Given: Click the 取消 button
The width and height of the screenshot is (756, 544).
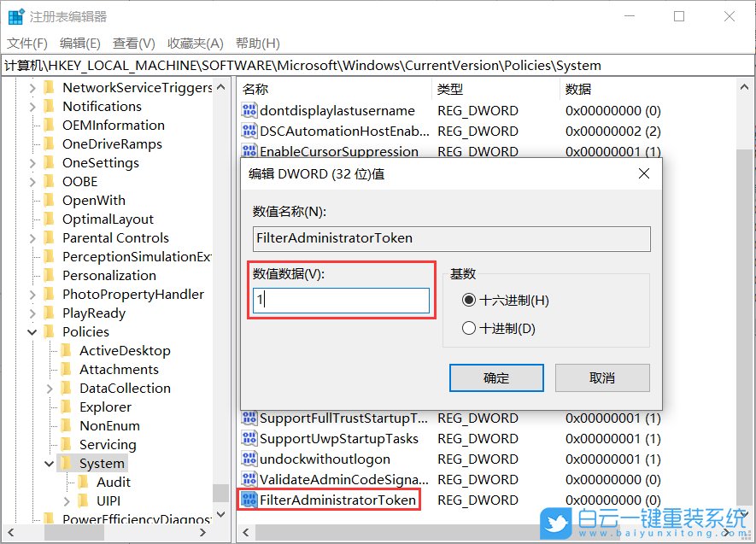Looking at the screenshot, I should 602,377.
